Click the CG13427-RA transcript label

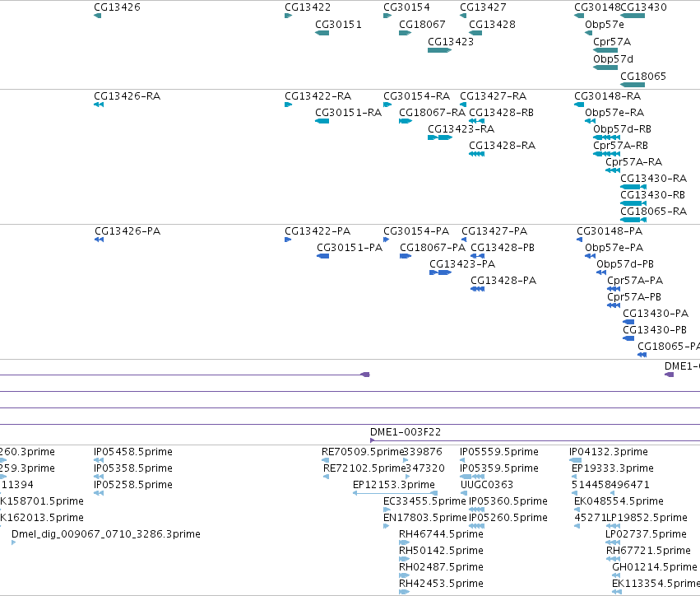tap(493, 96)
